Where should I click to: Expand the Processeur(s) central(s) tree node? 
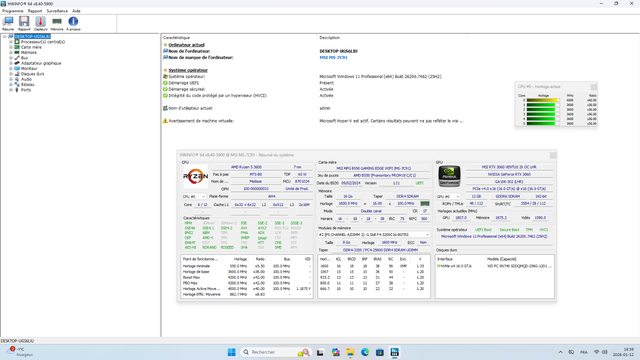[x=11, y=42]
